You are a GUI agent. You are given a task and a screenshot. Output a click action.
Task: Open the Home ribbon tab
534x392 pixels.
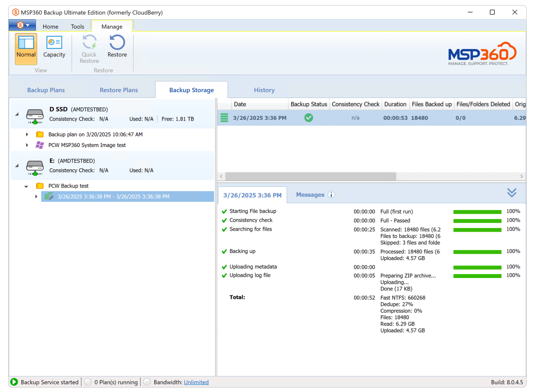(50, 27)
